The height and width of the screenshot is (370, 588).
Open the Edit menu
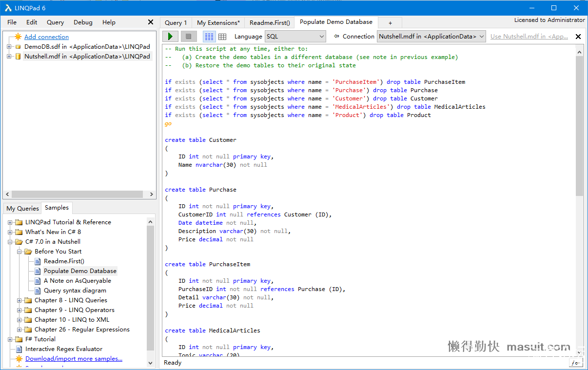pyautogui.click(x=32, y=22)
